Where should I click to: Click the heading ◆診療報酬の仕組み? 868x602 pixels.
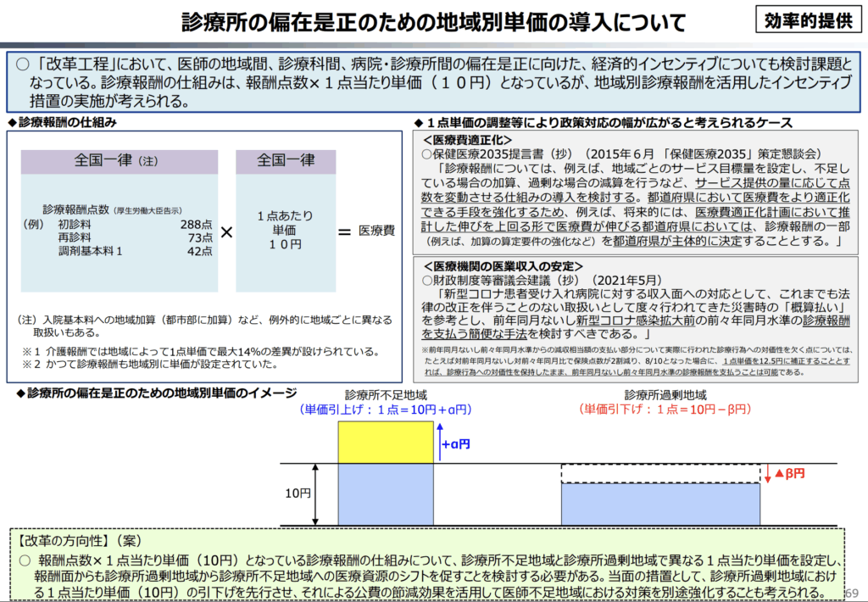pos(62,122)
